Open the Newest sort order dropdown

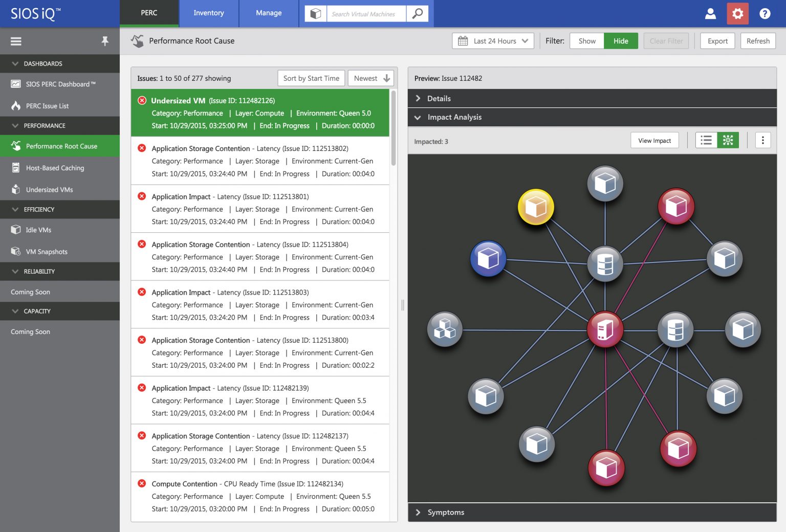click(370, 78)
